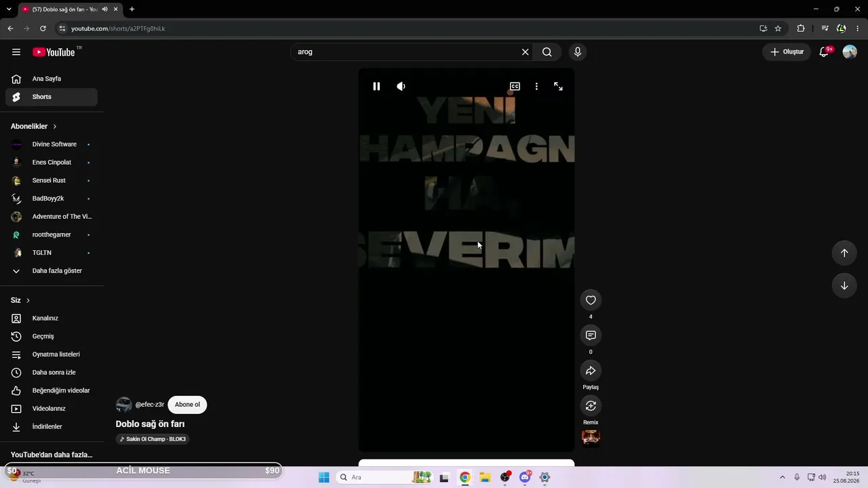This screenshot has width=868, height=488.
Task: Open the Adventure of The Vi... channel
Action: pos(52,217)
